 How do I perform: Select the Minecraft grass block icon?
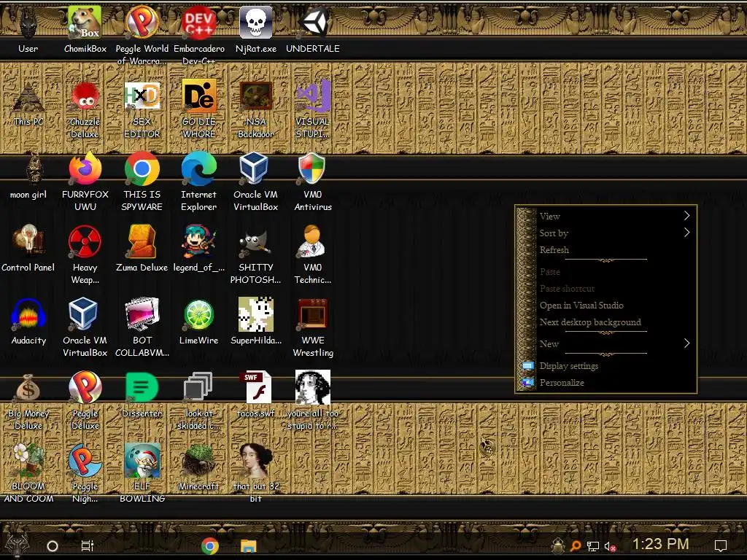click(x=198, y=461)
